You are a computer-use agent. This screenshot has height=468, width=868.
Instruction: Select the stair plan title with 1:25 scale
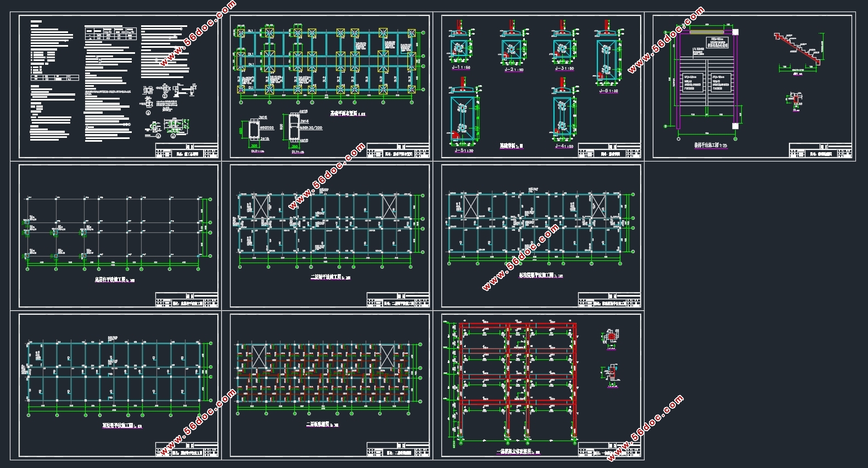click(710, 145)
